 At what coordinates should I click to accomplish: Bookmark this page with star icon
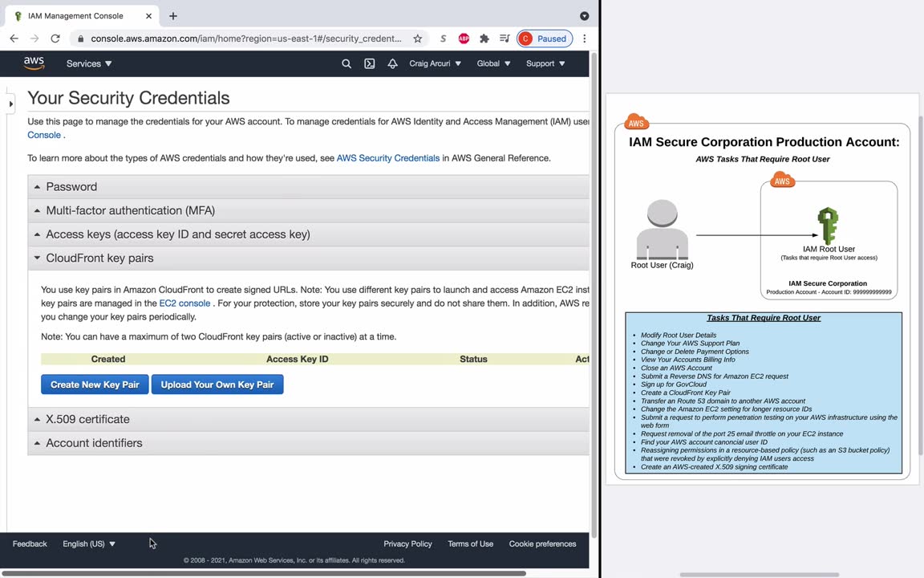[417, 39]
